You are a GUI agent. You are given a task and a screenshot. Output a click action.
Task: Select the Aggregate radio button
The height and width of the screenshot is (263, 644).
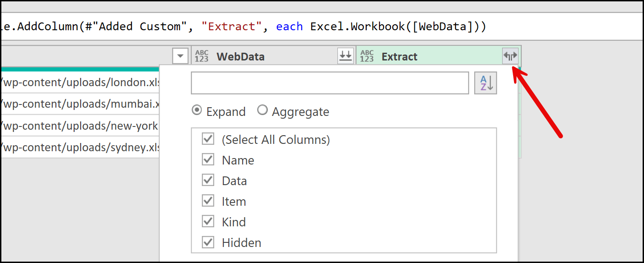coord(262,110)
